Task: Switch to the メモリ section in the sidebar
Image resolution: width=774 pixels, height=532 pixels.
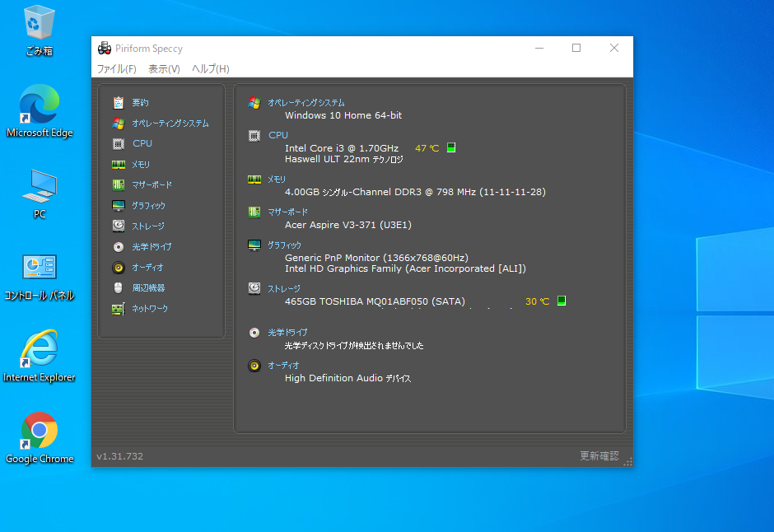Action: tap(141, 165)
